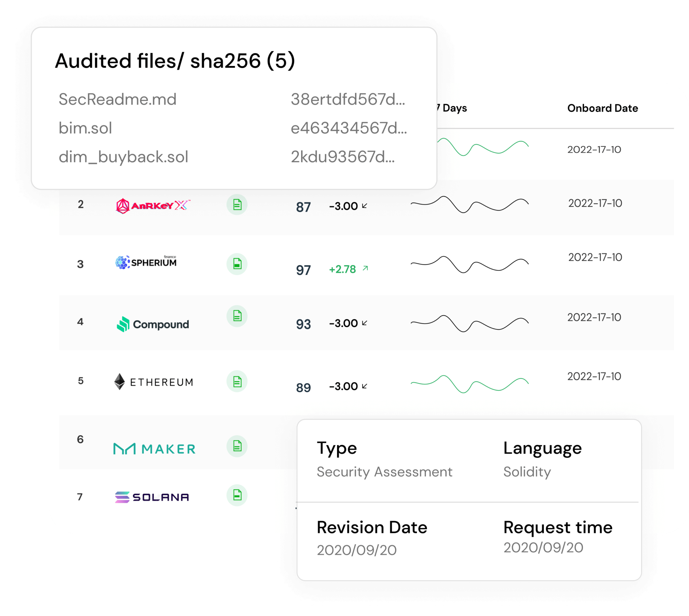
Task: Open the Ethereum audit report document icon
Action: 237,382
